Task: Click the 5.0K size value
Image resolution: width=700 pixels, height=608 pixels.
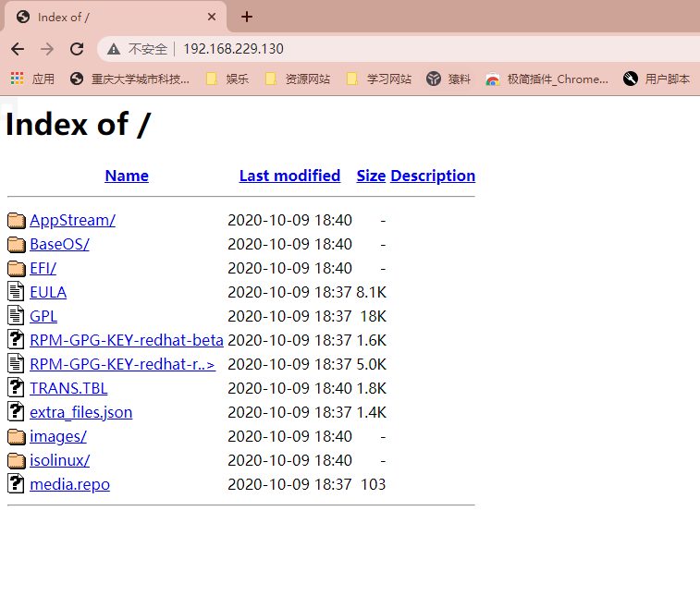Action: (x=371, y=364)
